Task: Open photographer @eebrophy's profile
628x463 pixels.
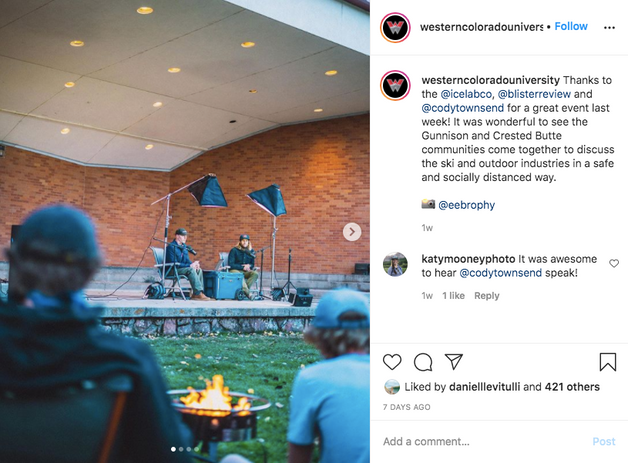Action: click(x=467, y=205)
